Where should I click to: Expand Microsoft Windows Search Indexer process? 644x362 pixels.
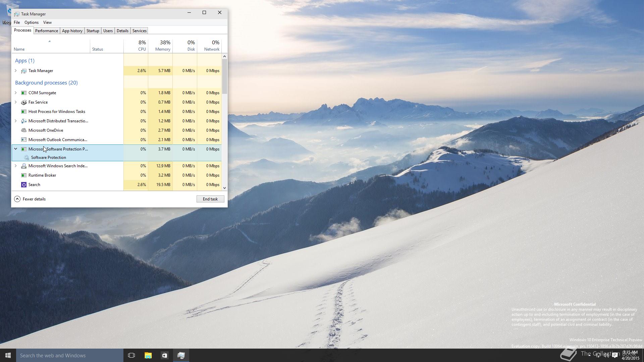click(x=15, y=166)
